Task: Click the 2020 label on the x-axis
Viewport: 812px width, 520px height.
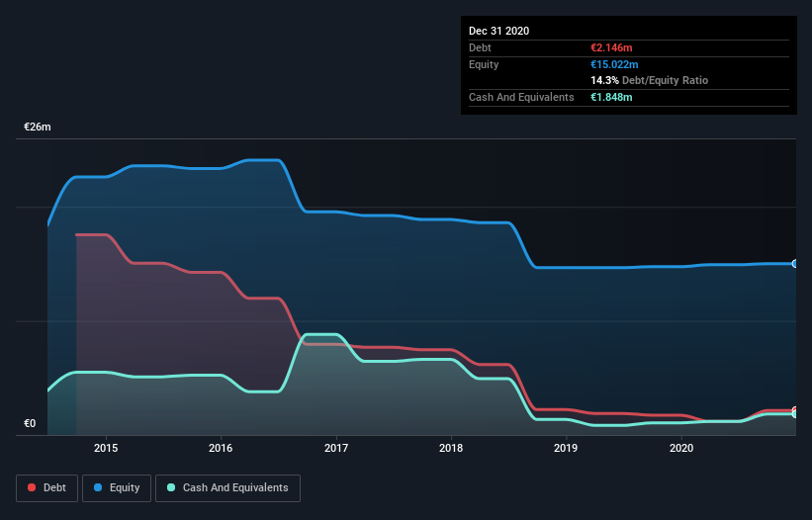Action: [x=681, y=448]
